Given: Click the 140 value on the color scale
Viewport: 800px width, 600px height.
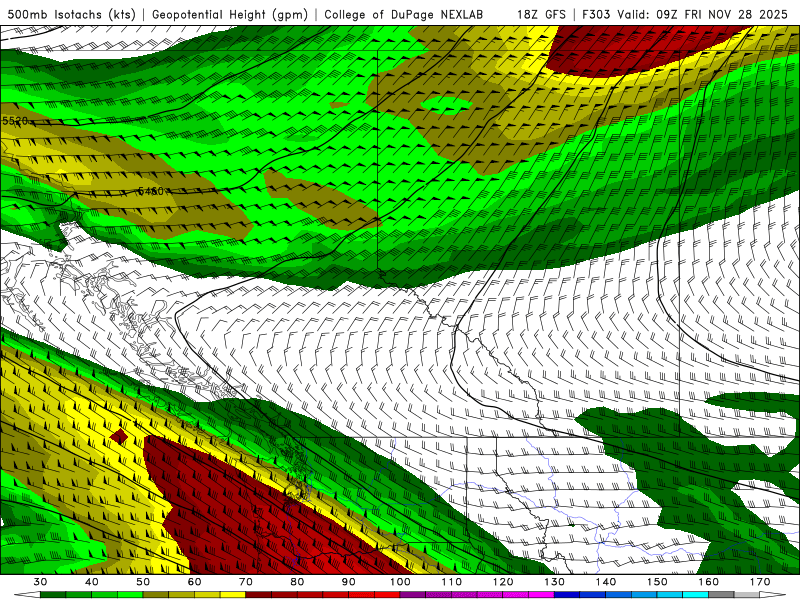Looking at the screenshot, I should coord(606,582).
